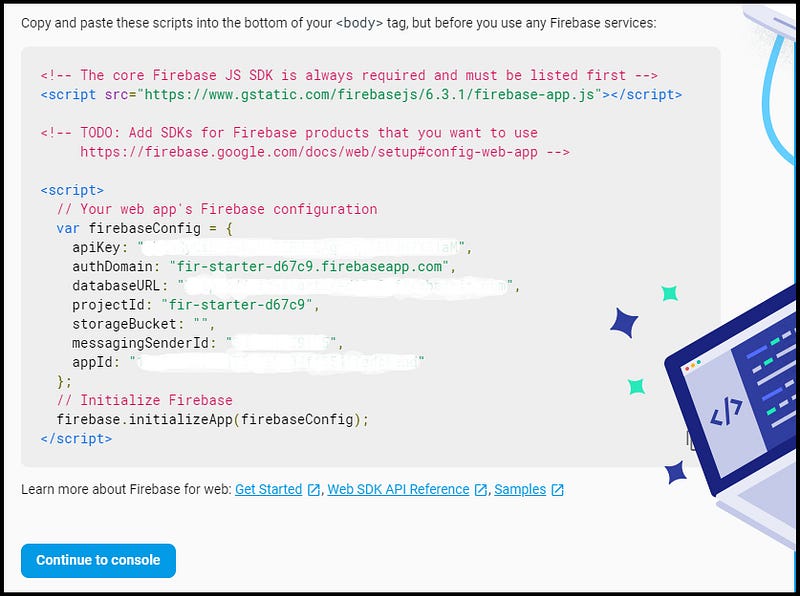This screenshot has height=596, width=800.
Task: Click the external-link icon beside Get Started
Action: (314, 490)
